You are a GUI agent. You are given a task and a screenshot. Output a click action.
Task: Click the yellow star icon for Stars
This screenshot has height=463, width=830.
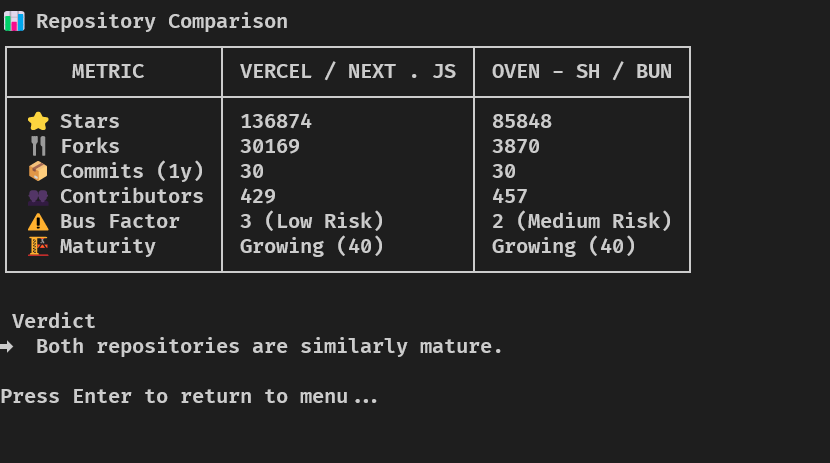click(38, 121)
